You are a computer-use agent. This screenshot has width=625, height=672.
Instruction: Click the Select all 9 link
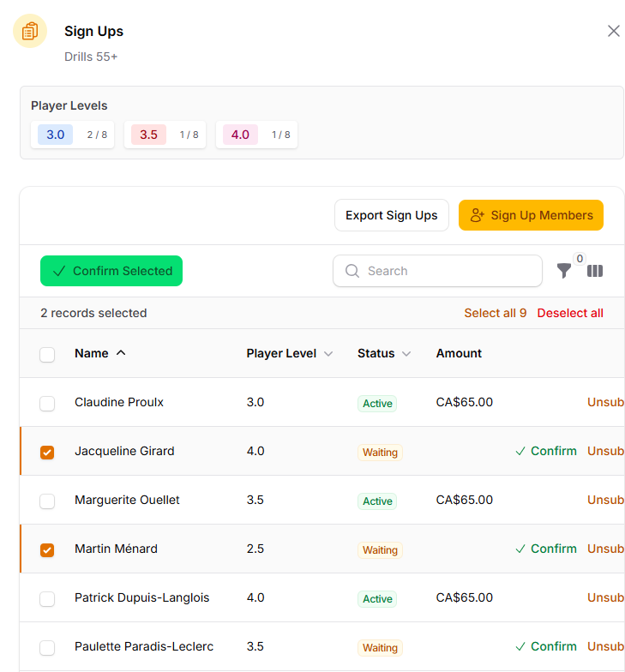click(496, 313)
